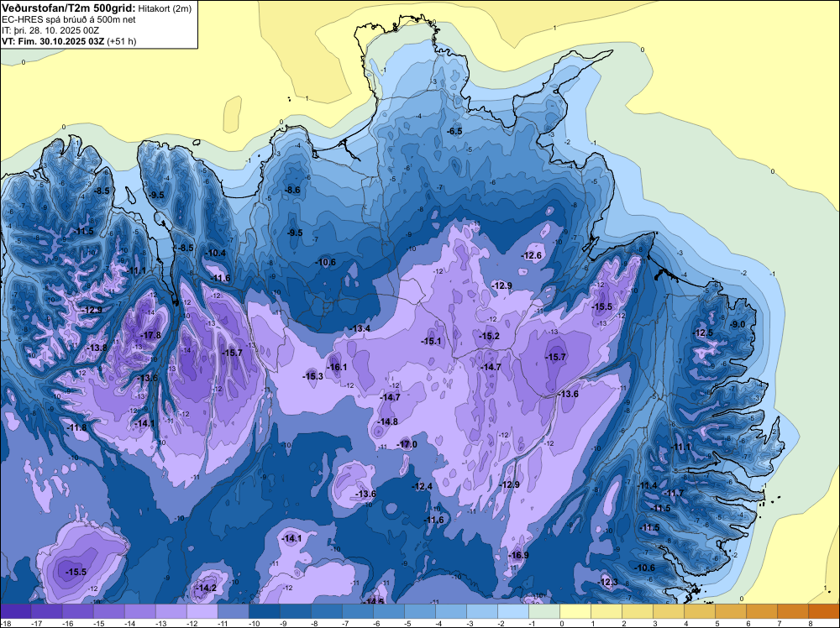840x628 pixels.
Task: Click the -12.6 temperature value
Action: (x=532, y=255)
